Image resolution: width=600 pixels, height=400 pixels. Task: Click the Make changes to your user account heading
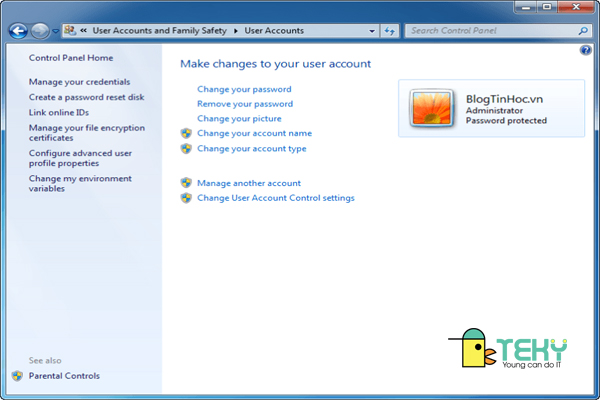coord(276,64)
